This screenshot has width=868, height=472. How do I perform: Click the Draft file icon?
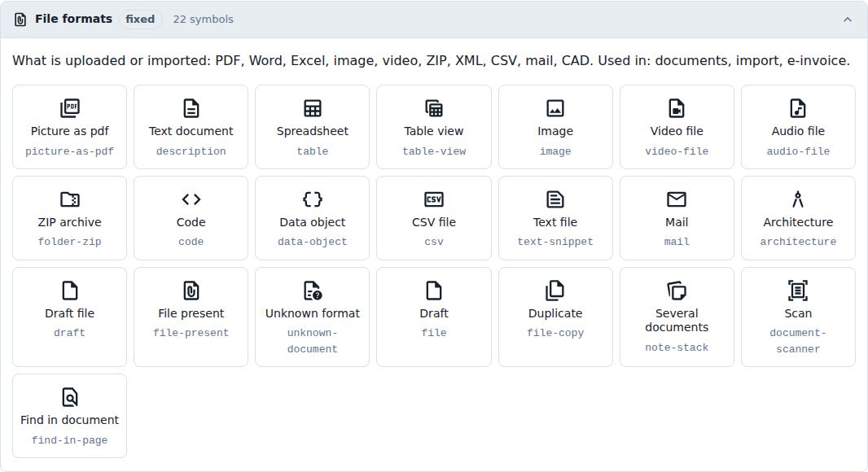pyautogui.click(x=70, y=290)
